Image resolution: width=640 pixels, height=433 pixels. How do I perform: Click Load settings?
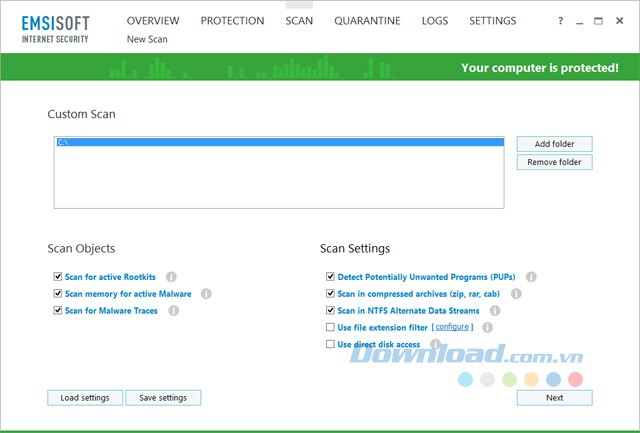pyautogui.click(x=85, y=398)
